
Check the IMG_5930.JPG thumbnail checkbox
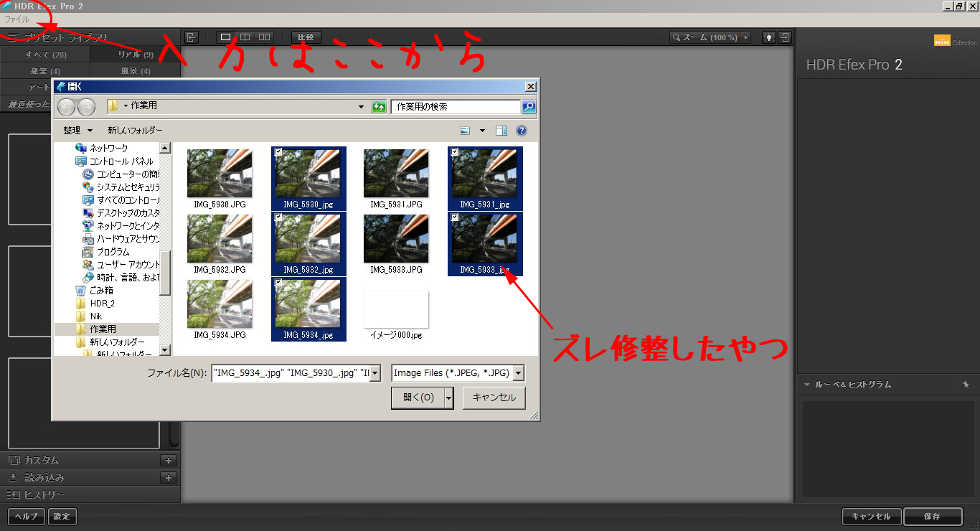pyautogui.click(x=192, y=152)
